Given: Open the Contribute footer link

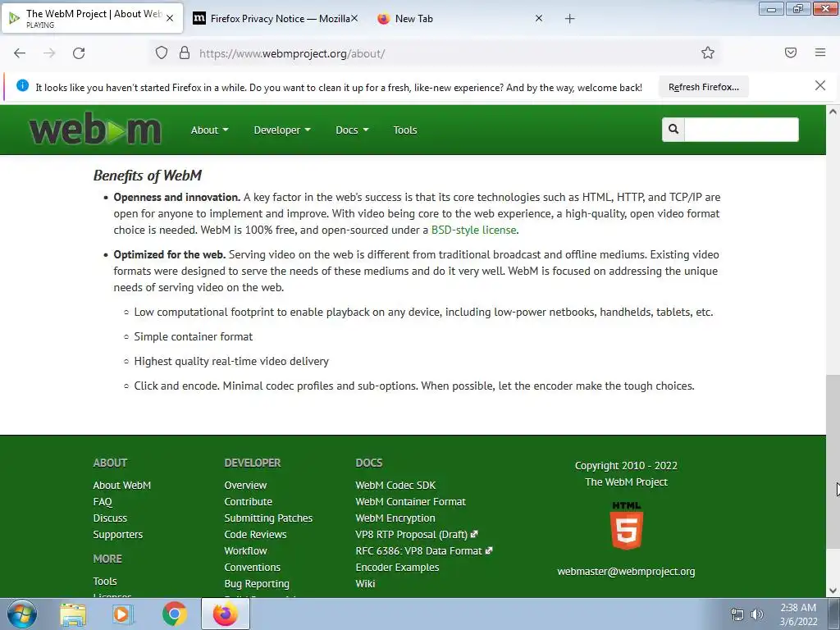Looking at the screenshot, I should click(248, 502).
